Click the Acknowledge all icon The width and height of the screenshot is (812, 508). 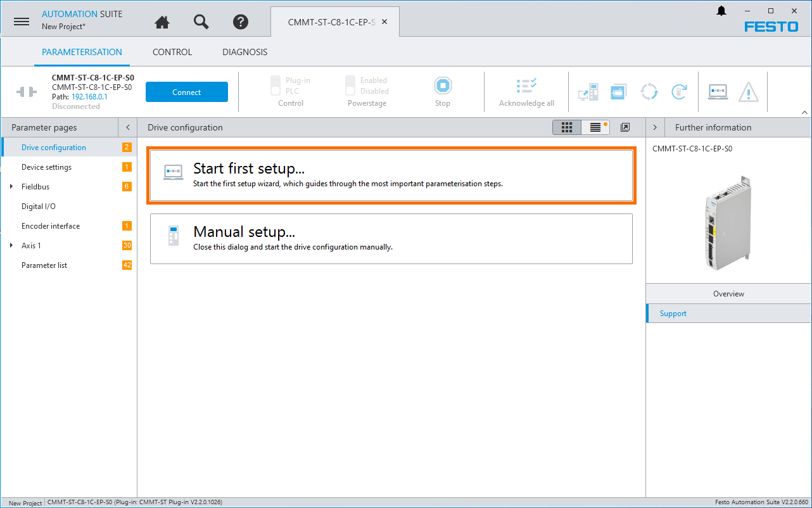coord(526,86)
